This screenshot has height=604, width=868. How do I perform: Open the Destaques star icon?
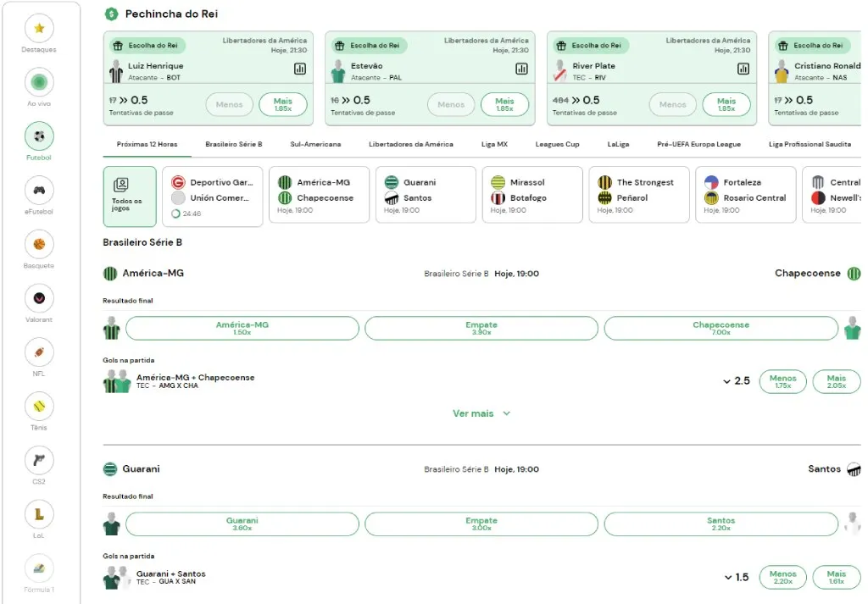click(x=39, y=28)
